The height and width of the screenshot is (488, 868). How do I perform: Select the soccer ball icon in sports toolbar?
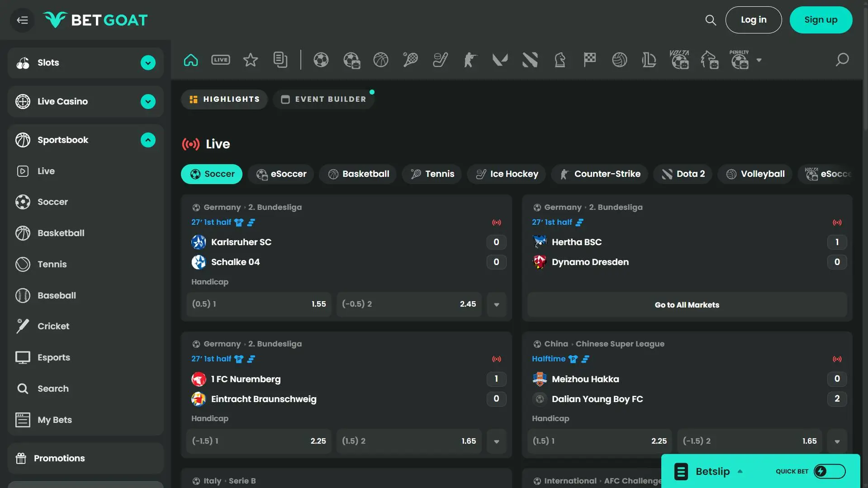pos(321,60)
